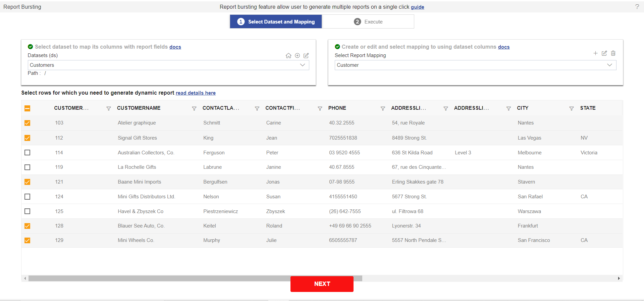644x301 pixels.
Task: Select cell Piestrzeniewicz
Action: (x=221, y=211)
